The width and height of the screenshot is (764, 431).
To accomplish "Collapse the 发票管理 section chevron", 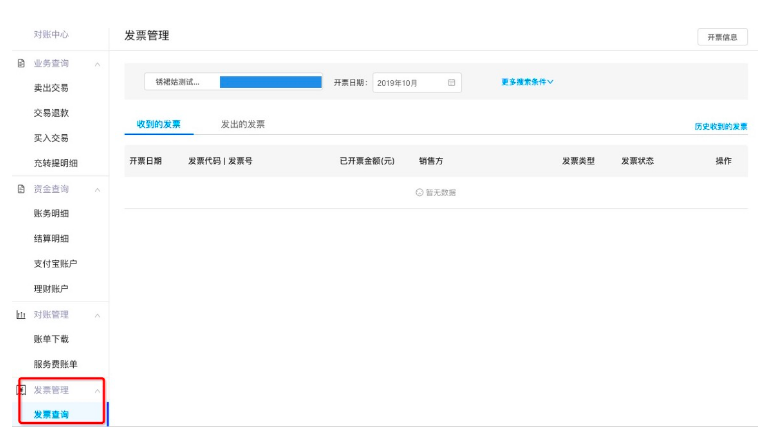I will tap(97, 391).
